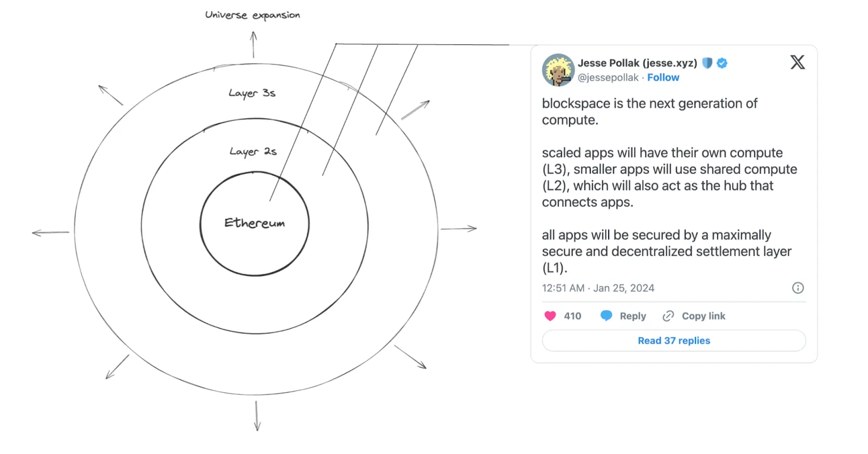868x454 pixels.
Task: Open the tweet info circle icon
Action: pos(797,288)
